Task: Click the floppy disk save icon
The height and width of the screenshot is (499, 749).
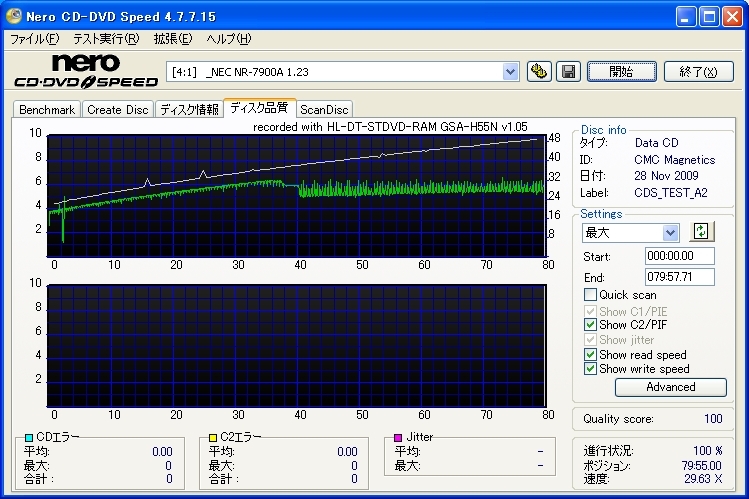Action: tap(567, 71)
